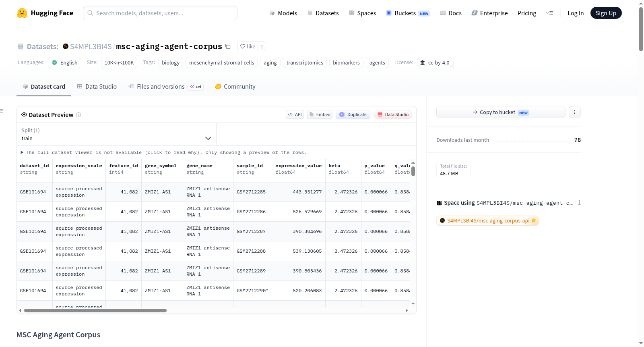Viewport: 644px width, 347px height.
Task: Click the biomarkers tag
Action: point(346,62)
